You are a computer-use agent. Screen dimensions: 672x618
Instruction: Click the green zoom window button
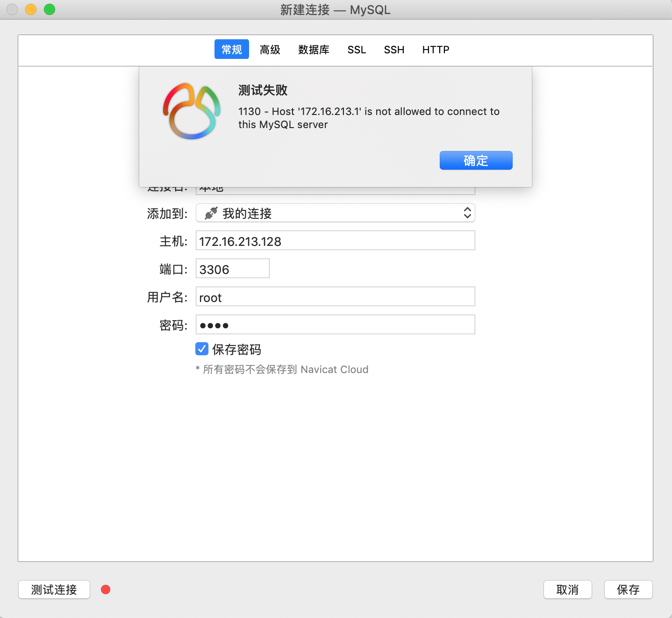[x=50, y=9]
